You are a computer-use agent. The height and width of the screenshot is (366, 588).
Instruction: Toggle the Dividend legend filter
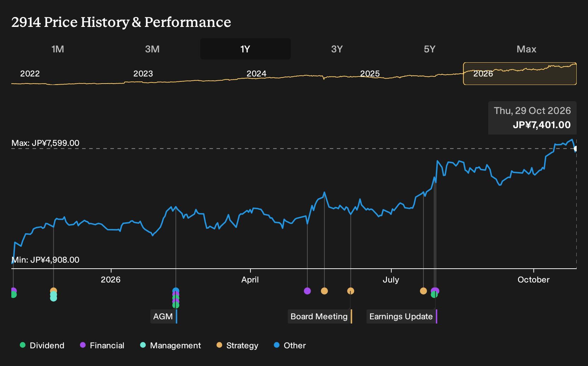(x=42, y=345)
